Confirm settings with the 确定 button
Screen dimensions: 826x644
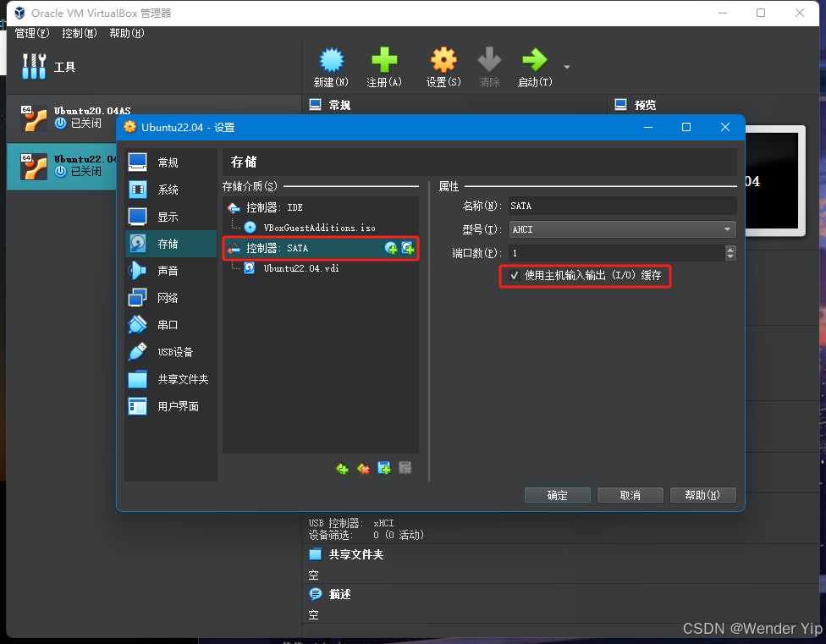coord(558,496)
